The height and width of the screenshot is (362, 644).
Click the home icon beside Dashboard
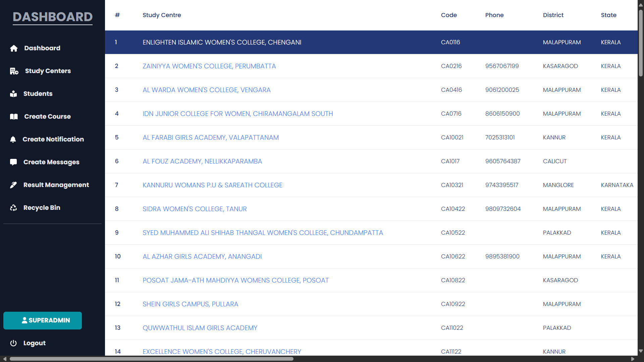pyautogui.click(x=14, y=48)
